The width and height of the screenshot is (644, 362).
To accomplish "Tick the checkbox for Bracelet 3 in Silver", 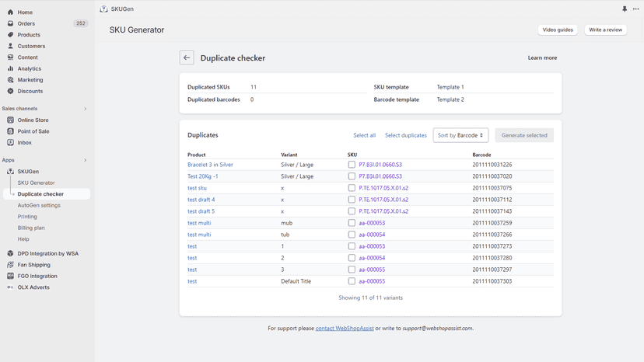I will [x=352, y=165].
